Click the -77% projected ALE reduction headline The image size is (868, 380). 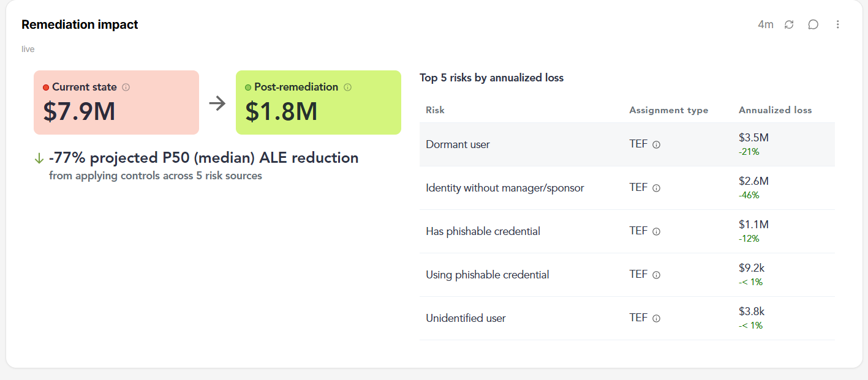pos(203,158)
